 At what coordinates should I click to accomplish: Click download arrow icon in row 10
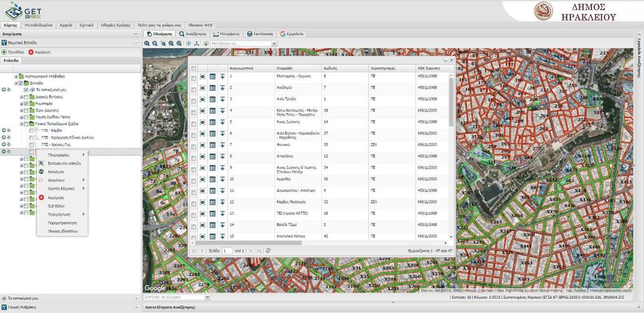[222, 179]
